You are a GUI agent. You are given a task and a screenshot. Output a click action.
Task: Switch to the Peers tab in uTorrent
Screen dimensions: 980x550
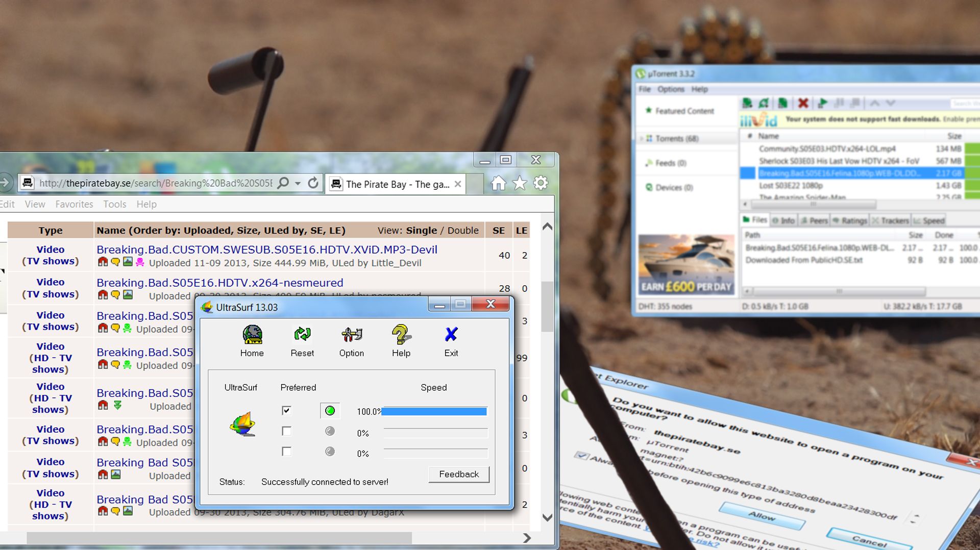pos(814,221)
